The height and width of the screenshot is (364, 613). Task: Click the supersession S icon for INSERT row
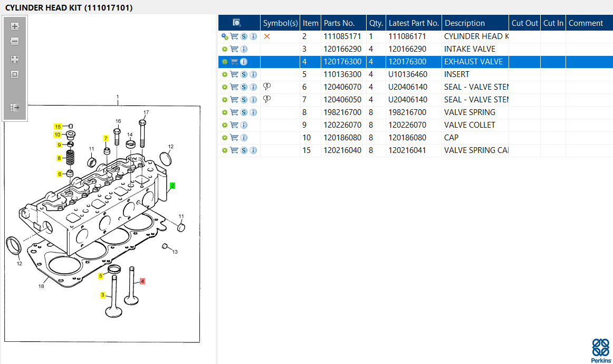coord(244,74)
